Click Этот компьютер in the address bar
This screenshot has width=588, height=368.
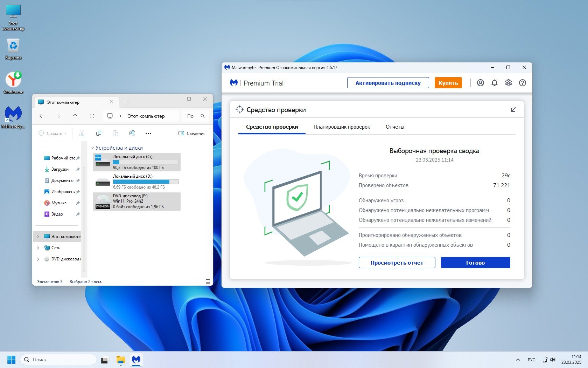pos(146,116)
